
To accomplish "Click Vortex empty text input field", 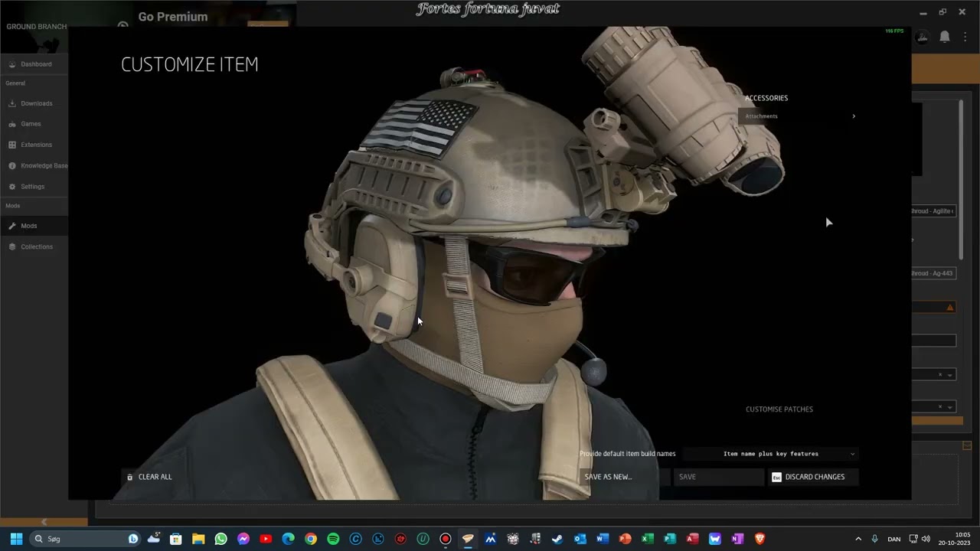I will click(934, 341).
